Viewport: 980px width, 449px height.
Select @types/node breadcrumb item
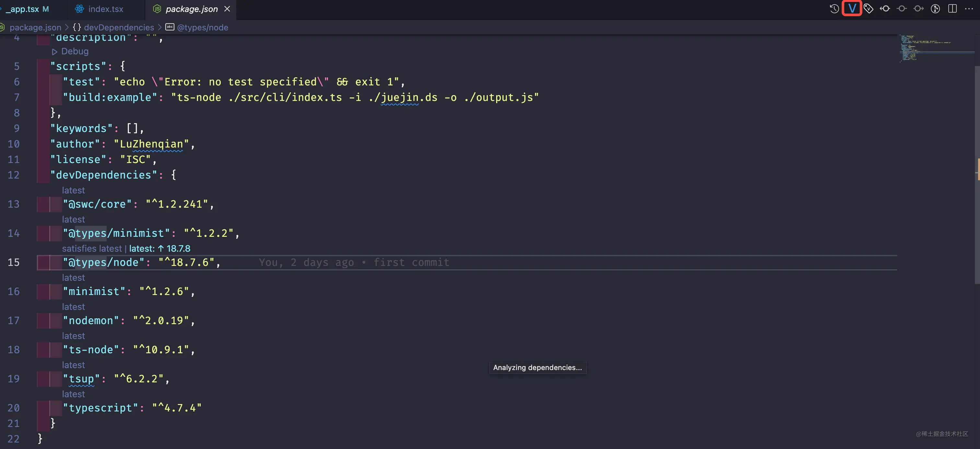pyautogui.click(x=202, y=28)
